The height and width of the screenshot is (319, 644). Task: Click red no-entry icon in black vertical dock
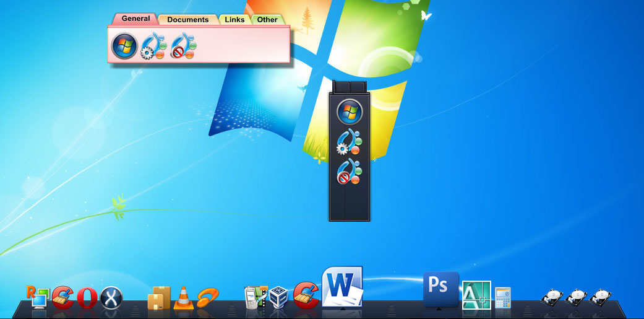click(349, 171)
